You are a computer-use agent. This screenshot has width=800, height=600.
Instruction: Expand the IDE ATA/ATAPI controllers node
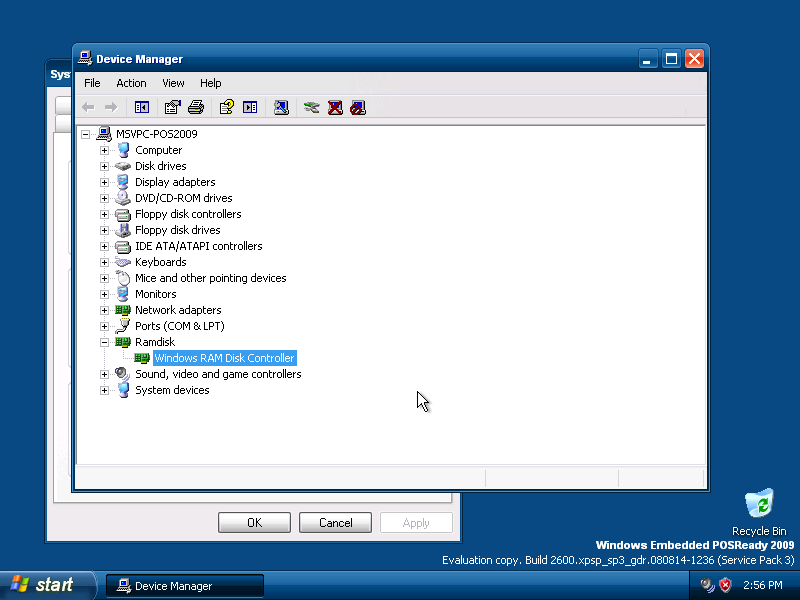104,246
